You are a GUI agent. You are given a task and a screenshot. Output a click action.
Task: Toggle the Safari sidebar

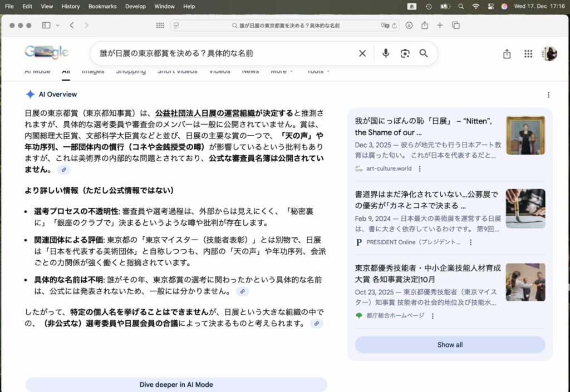click(x=46, y=26)
